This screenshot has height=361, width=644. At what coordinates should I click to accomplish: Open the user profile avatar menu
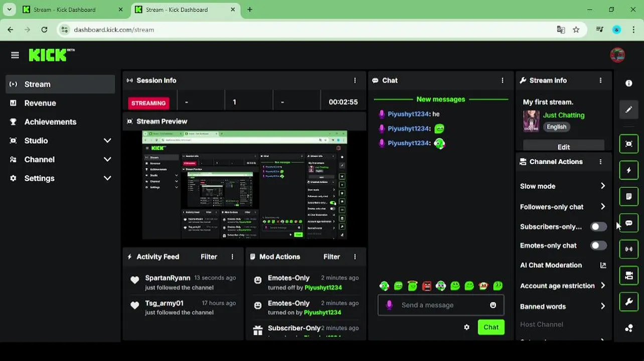point(617,55)
